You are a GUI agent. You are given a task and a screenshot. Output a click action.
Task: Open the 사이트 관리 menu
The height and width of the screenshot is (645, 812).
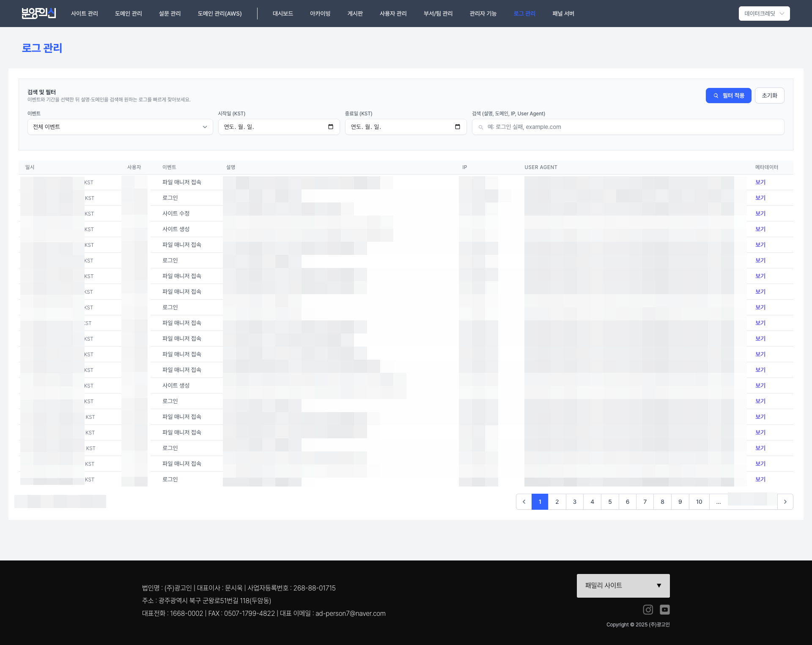coord(85,14)
